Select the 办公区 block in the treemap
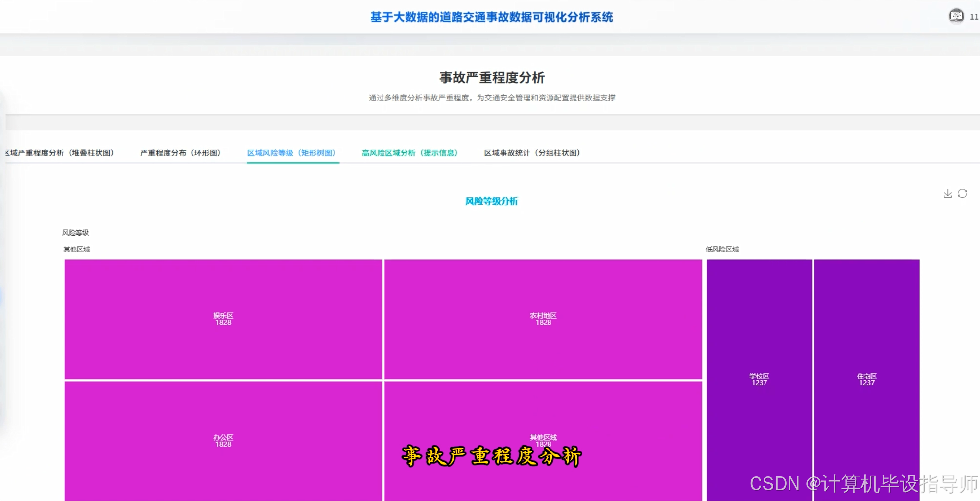The height and width of the screenshot is (501, 980). click(223, 440)
